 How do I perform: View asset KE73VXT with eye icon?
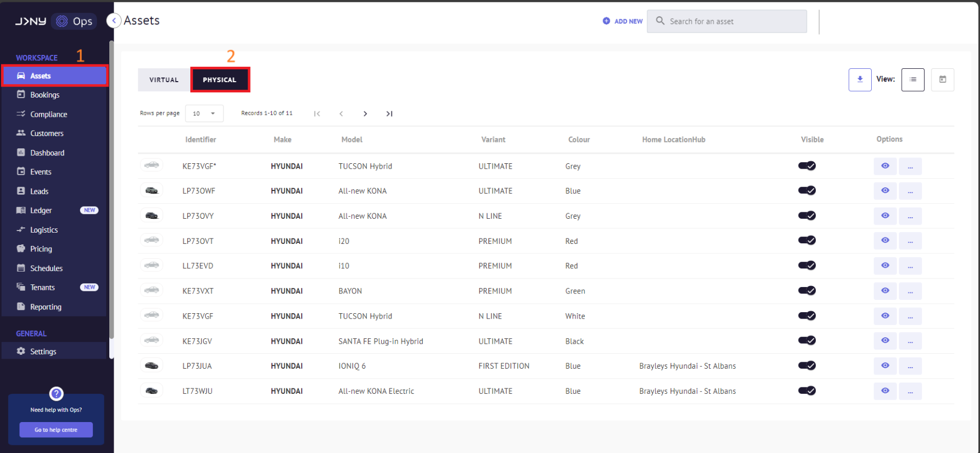(885, 291)
